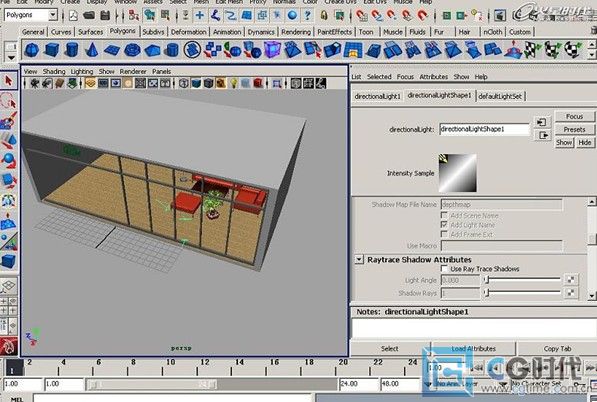597x402 pixels.
Task: Create a polygon cube from the shelf
Action: (52, 50)
